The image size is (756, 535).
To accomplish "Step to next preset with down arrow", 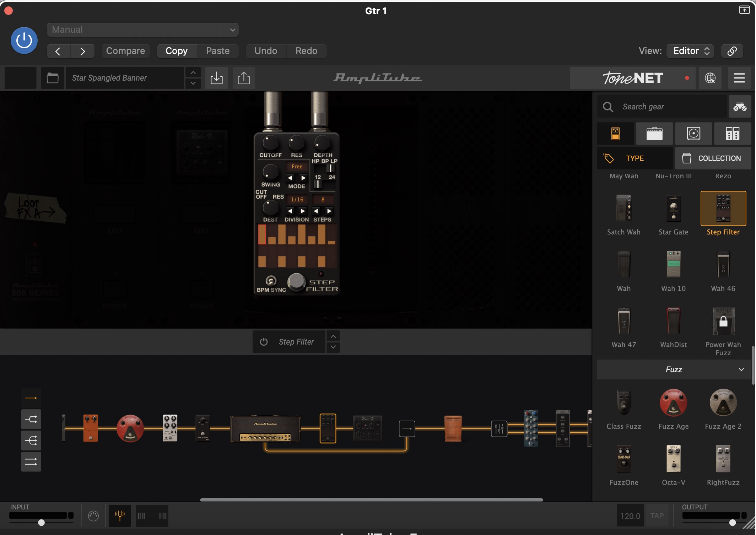I will point(193,83).
